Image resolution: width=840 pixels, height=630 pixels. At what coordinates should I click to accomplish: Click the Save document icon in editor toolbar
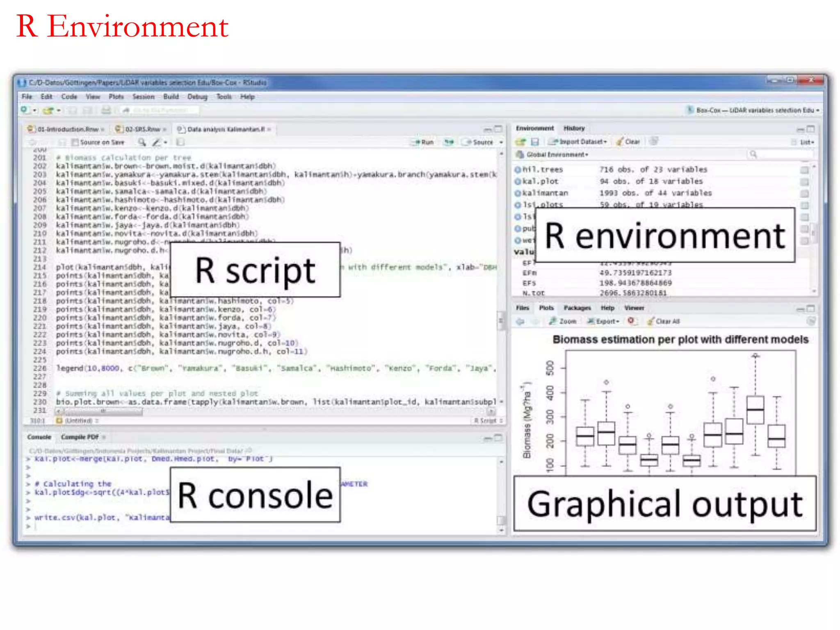pos(62,142)
